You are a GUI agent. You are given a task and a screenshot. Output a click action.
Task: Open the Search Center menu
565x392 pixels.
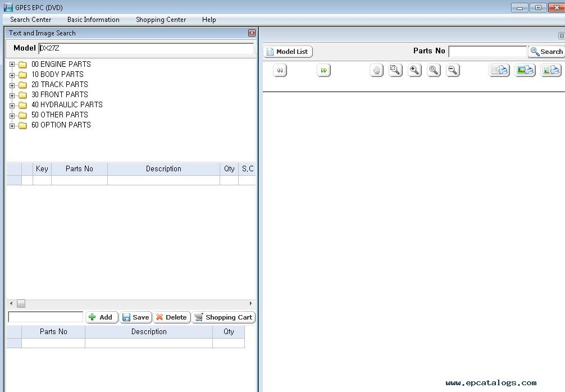click(x=31, y=20)
